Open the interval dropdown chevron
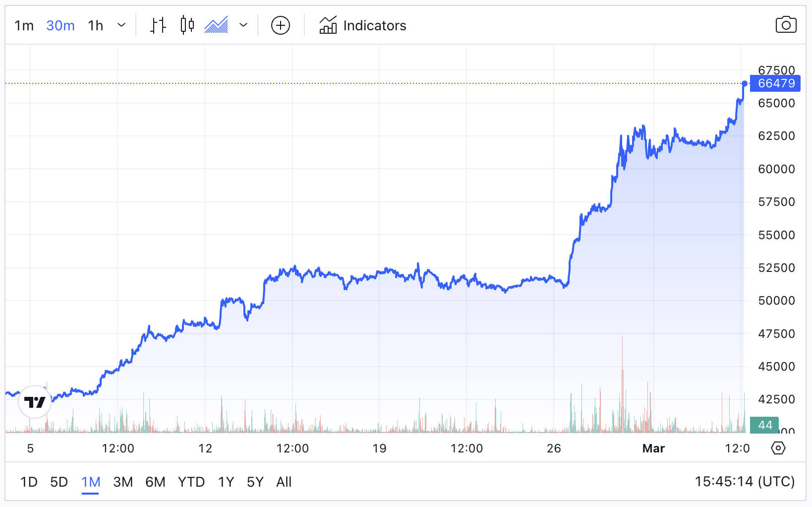This screenshot has width=812, height=507. [121, 25]
